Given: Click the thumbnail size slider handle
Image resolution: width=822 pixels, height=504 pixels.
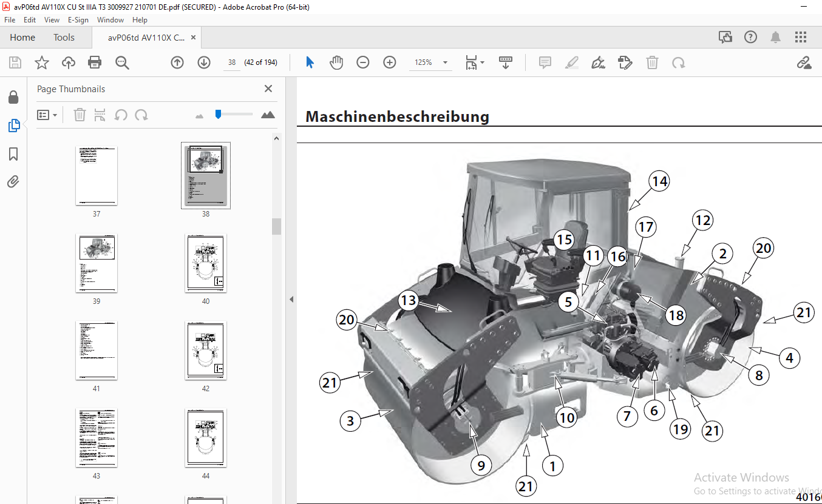Looking at the screenshot, I should [x=218, y=114].
